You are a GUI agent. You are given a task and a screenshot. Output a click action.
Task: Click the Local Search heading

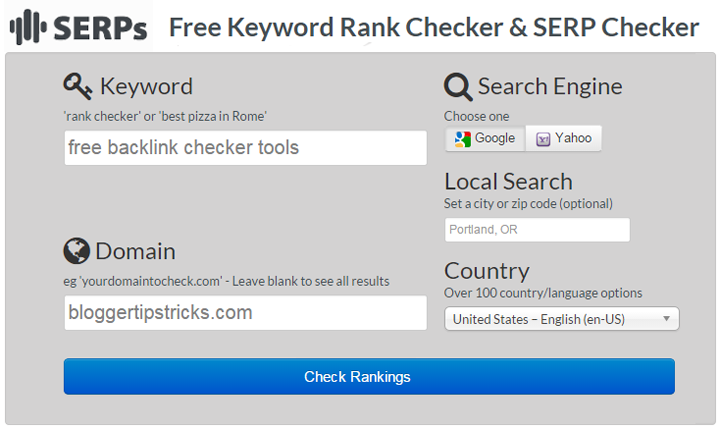pyautogui.click(x=508, y=181)
